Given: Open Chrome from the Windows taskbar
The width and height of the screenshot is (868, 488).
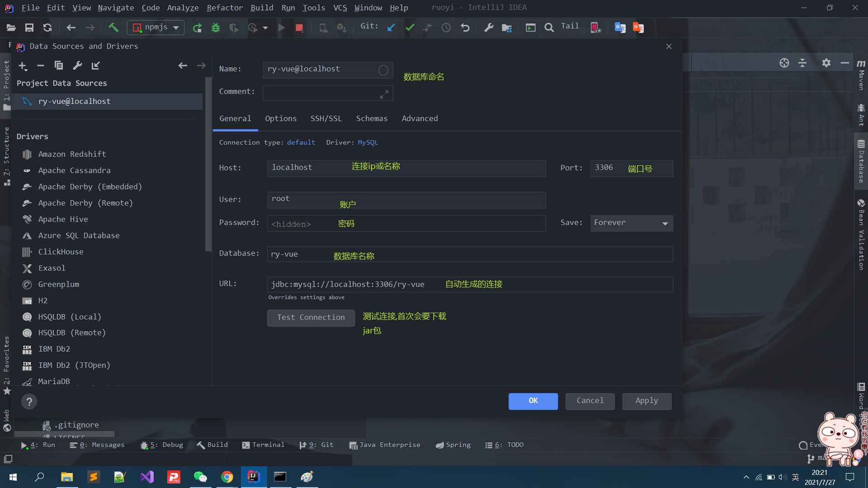Looking at the screenshot, I should [x=227, y=477].
